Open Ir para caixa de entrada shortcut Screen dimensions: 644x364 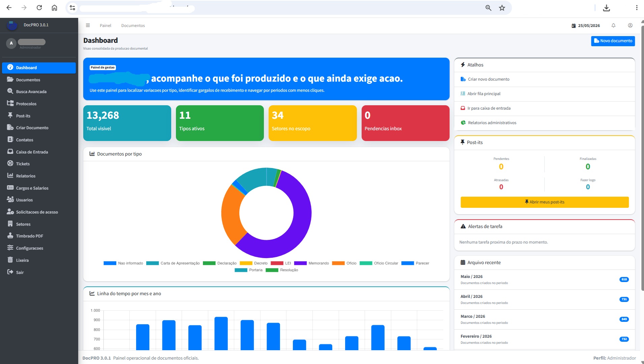point(544,108)
